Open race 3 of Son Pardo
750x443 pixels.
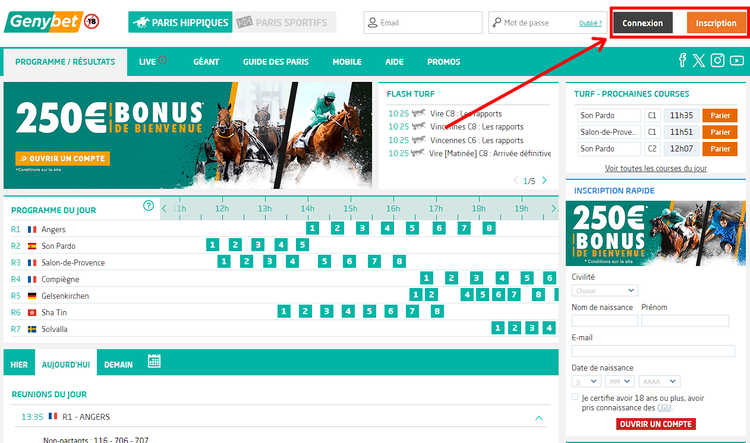pos(258,245)
